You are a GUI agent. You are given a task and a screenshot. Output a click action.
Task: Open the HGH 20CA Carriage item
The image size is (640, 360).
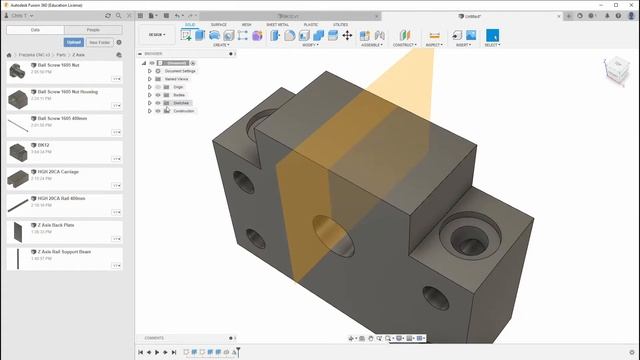coord(64,178)
